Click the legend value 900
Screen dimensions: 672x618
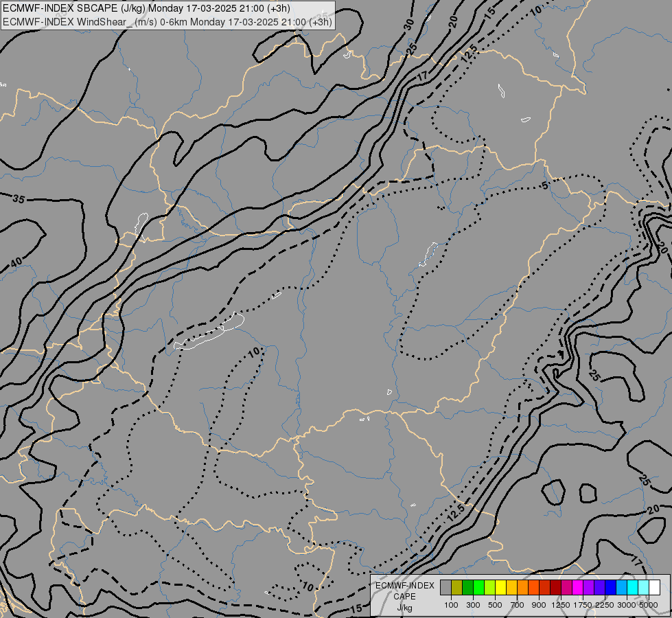[539, 605]
